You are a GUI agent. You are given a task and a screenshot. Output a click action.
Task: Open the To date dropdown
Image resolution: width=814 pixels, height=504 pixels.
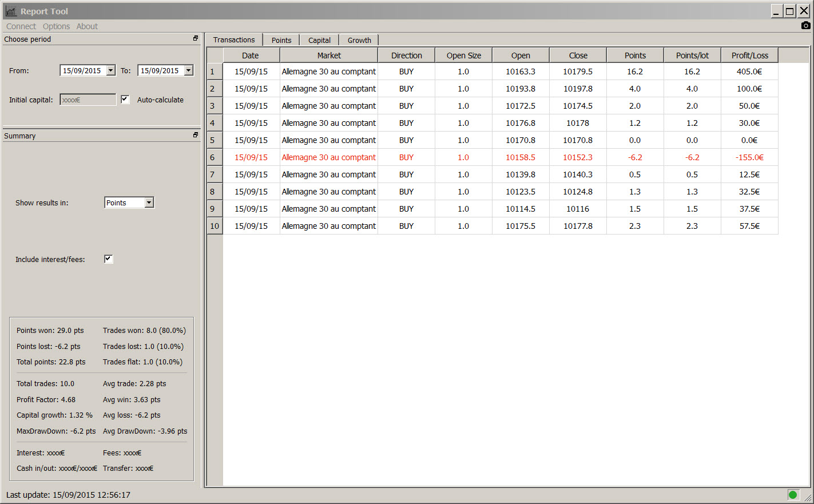189,70
